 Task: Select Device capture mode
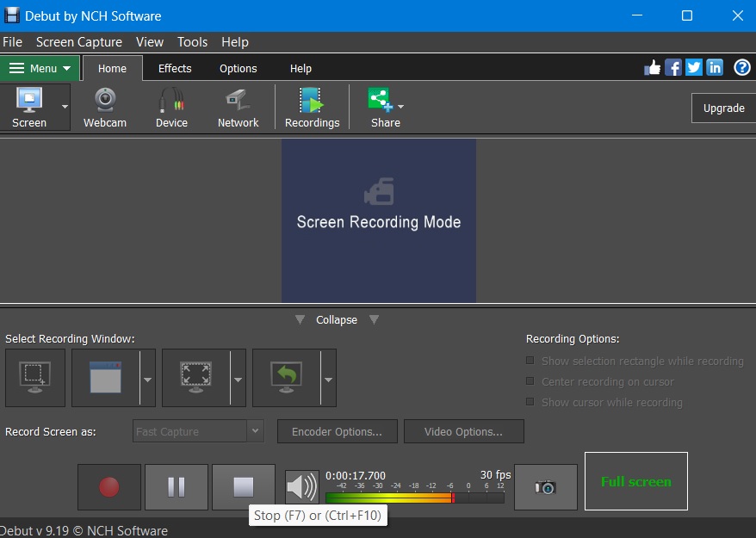click(x=170, y=105)
